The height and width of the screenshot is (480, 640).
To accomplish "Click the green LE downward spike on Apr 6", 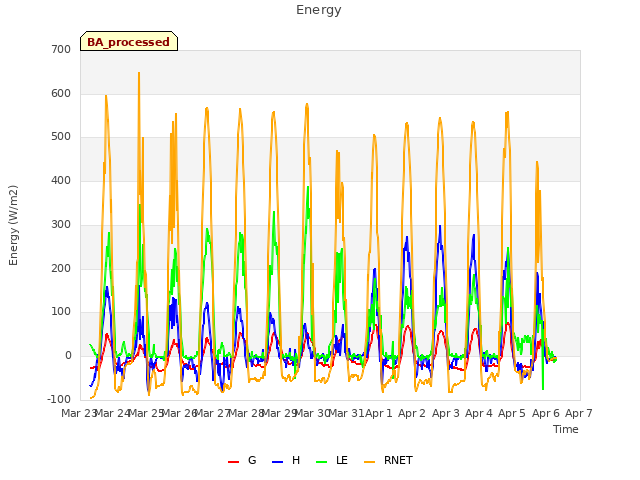I will (x=543, y=387).
